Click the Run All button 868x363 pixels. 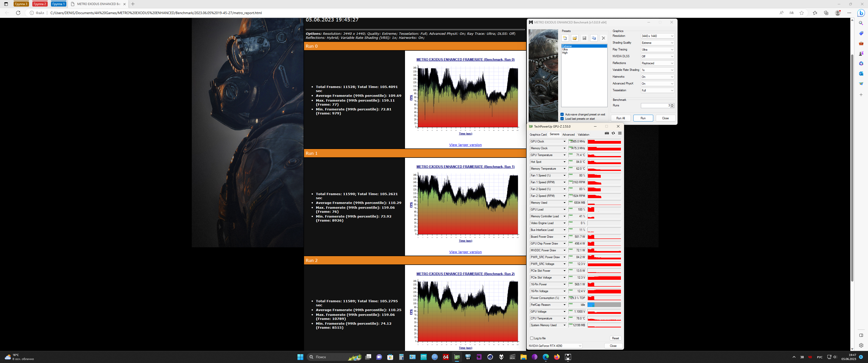point(620,118)
